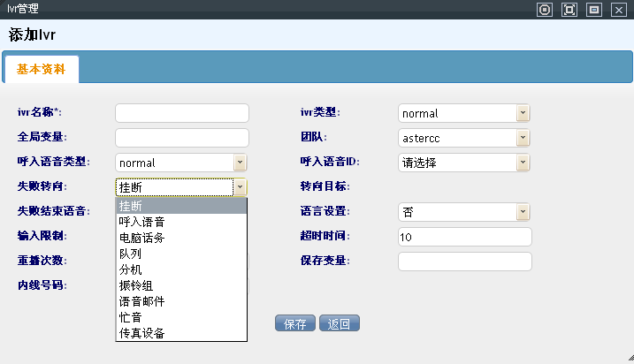Choose 语音邮件 from the dropdown options
The image size is (634, 364).
click(x=181, y=301)
